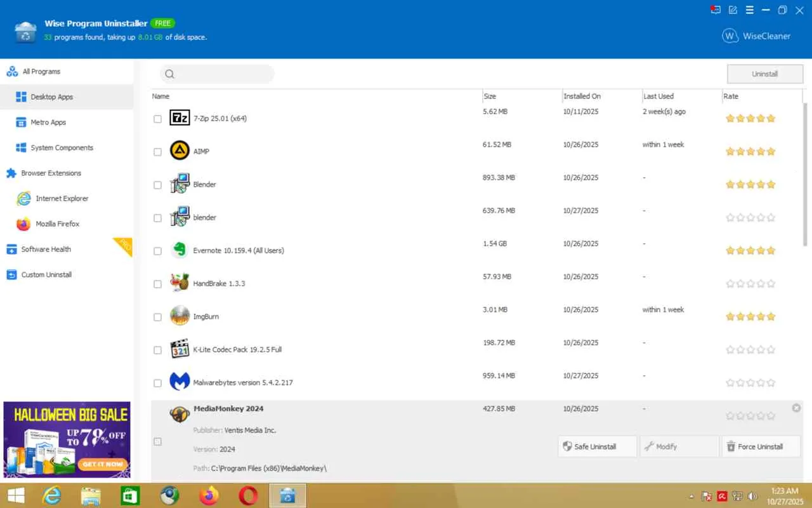Click the star rating for HandBrake
812x508 pixels.
(750, 284)
